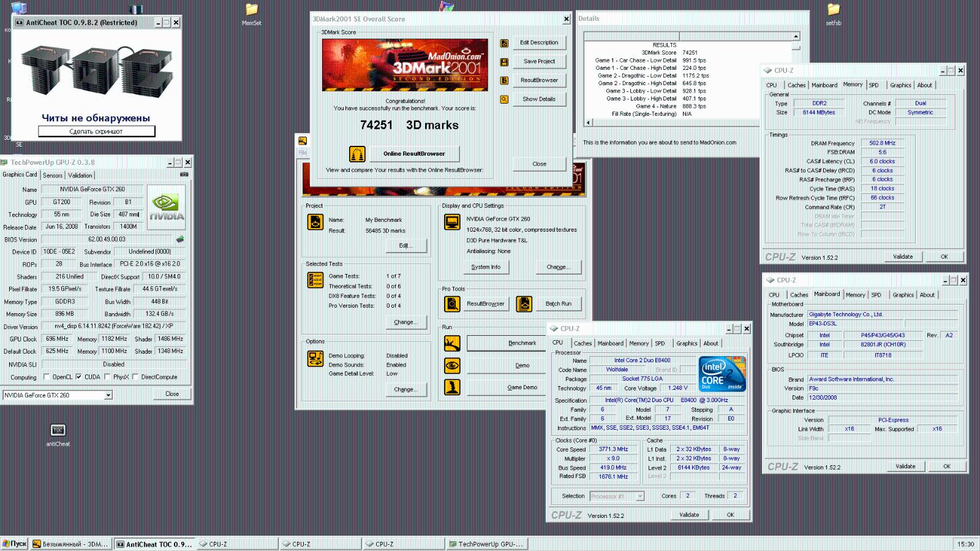Switch to Validation tab in GPU-Z
Image resolution: width=980 pixels, height=551 pixels.
pyautogui.click(x=80, y=175)
